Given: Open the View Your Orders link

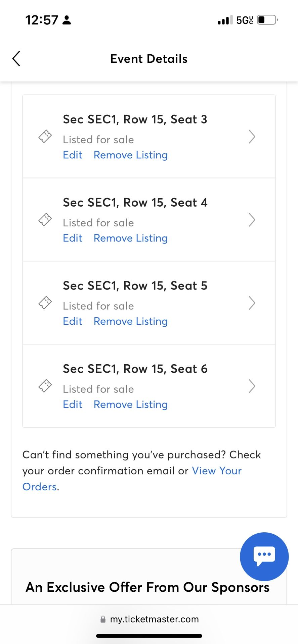Looking at the screenshot, I should tap(132, 479).
